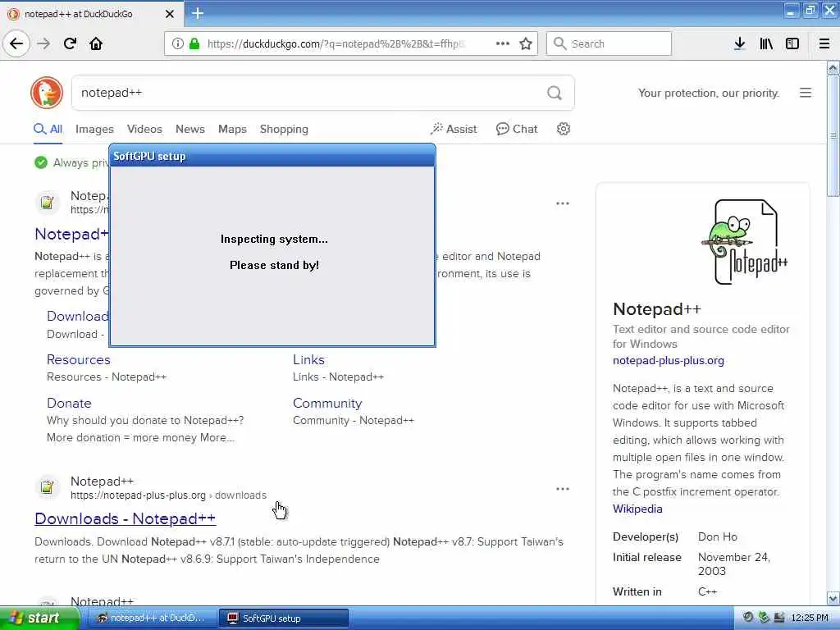Click 'Community - Notepad++' description text
This screenshot has height=630, width=840.
[x=353, y=421]
